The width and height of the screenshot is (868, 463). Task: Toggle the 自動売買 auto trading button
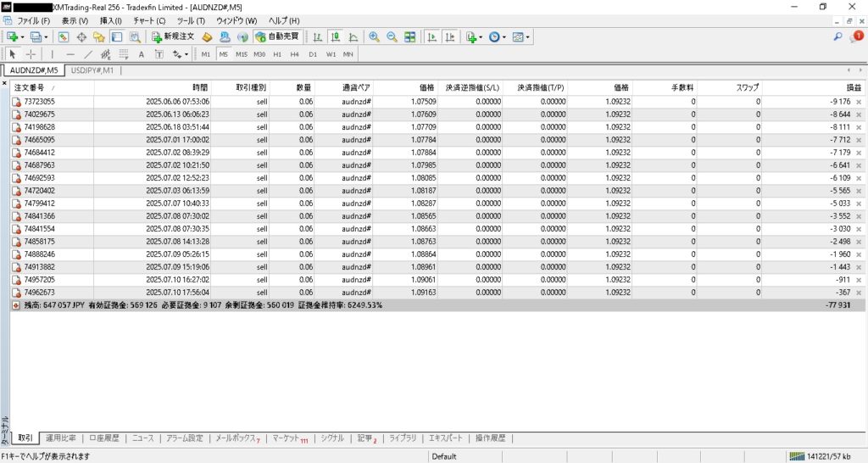pos(277,36)
